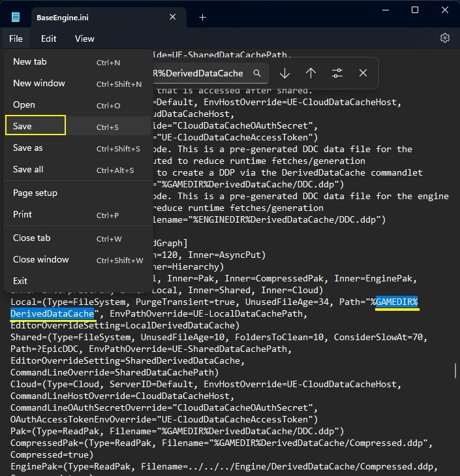The width and height of the screenshot is (460, 476).
Task: Select New window entry
Action: pos(78,83)
